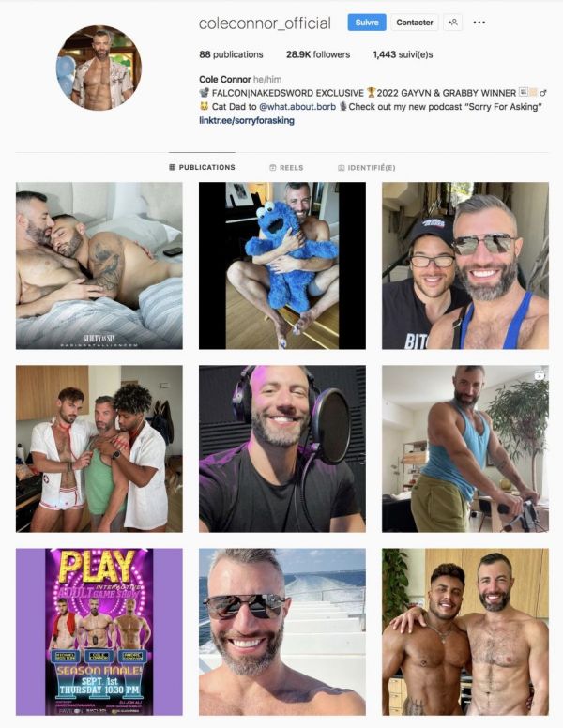Open the Cookie Monster plush post

coord(281,265)
